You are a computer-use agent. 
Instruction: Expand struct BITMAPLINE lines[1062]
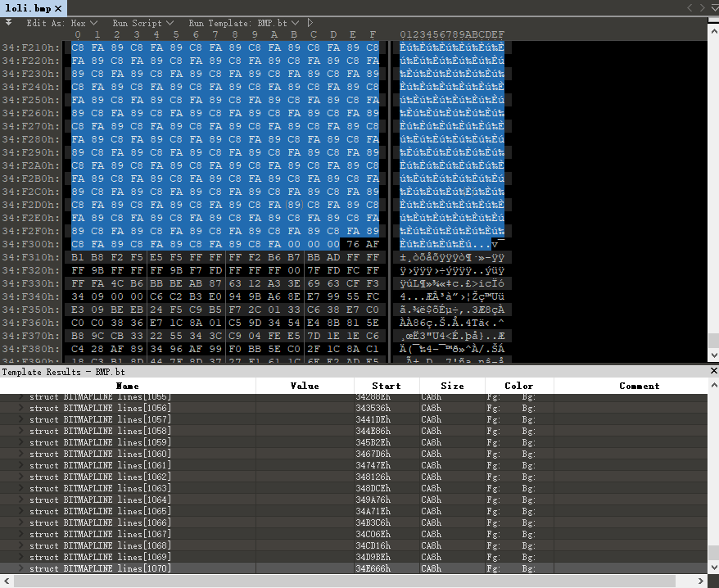[x=23, y=477]
